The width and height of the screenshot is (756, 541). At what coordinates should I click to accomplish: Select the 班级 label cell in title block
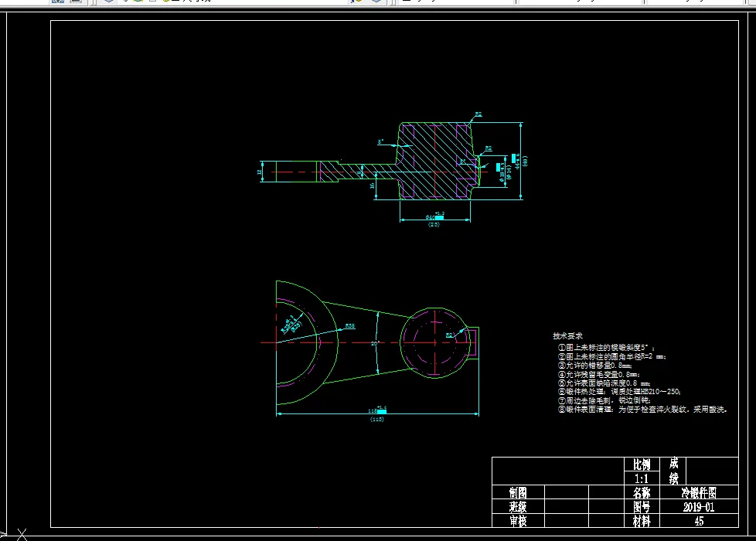(x=519, y=507)
